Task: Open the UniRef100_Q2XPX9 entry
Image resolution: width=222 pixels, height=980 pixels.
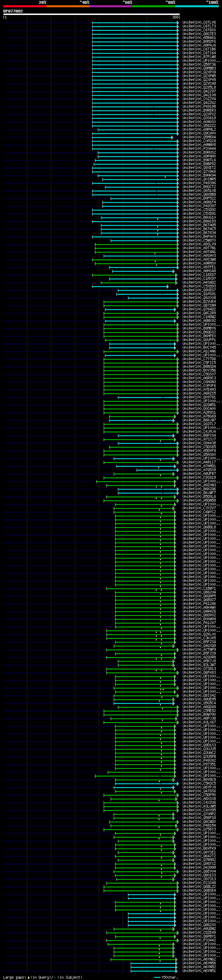Action: (199, 72)
